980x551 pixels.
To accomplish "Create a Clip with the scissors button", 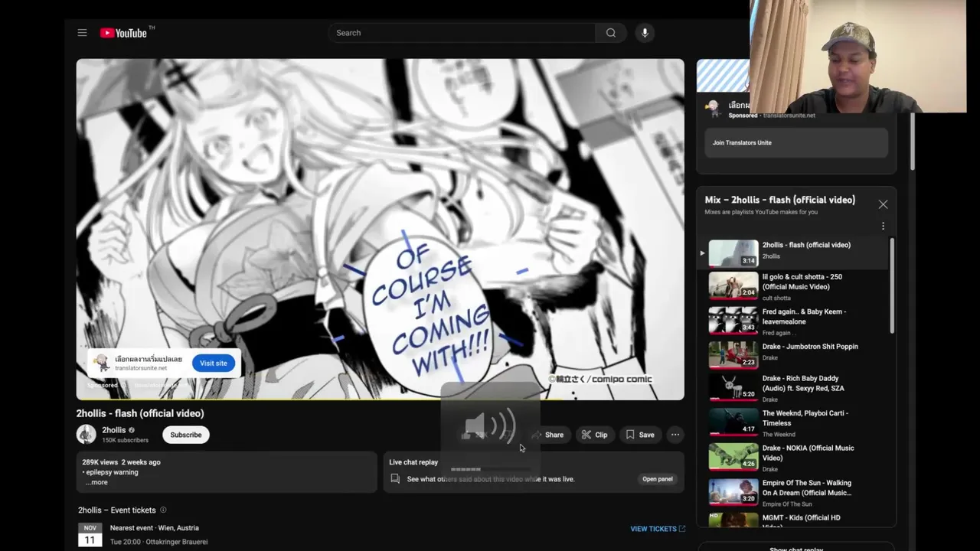I will pyautogui.click(x=594, y=435).
